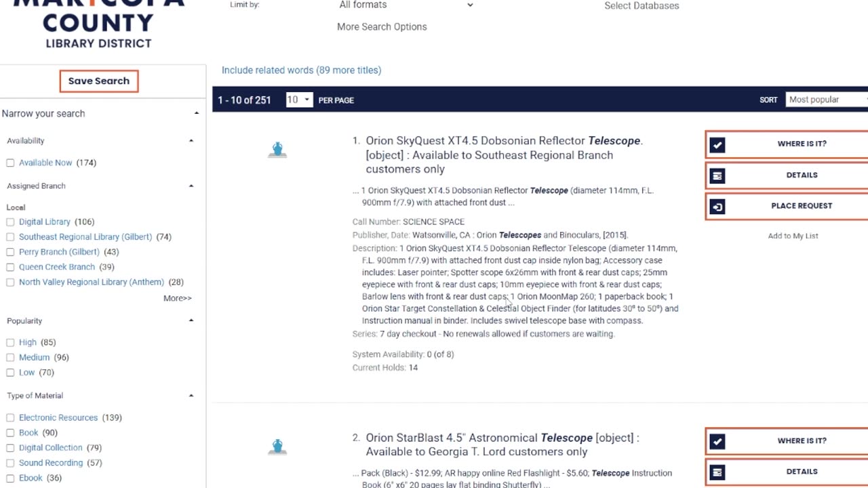Image resolution: width=868 pixels, height=488 pixels.
Task: Check the Digital Collection checkbox
Action: [x=10, y=447]
